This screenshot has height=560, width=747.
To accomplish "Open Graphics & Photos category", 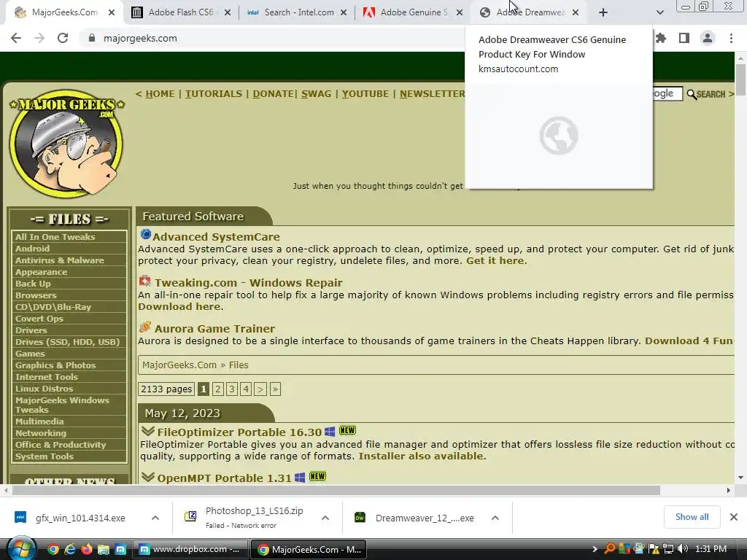I will tap(55, 365).
